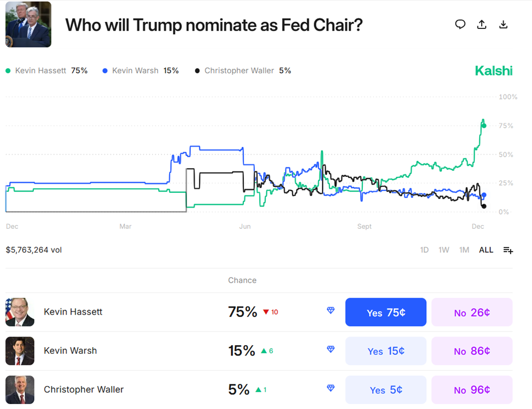The height and width of the screenshot is (409, 532).
Task: Click Yes 75¢ for Kevin Hassett
Action: point(386,312)
